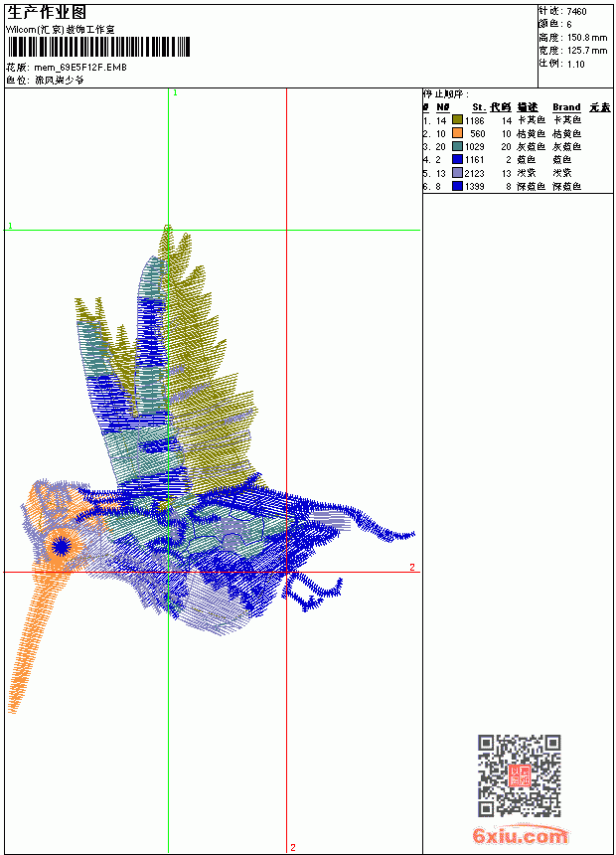The height and width of the screenshot is (855, 616).
Task: Click the St. column header
Action: [x=479, y=107]
